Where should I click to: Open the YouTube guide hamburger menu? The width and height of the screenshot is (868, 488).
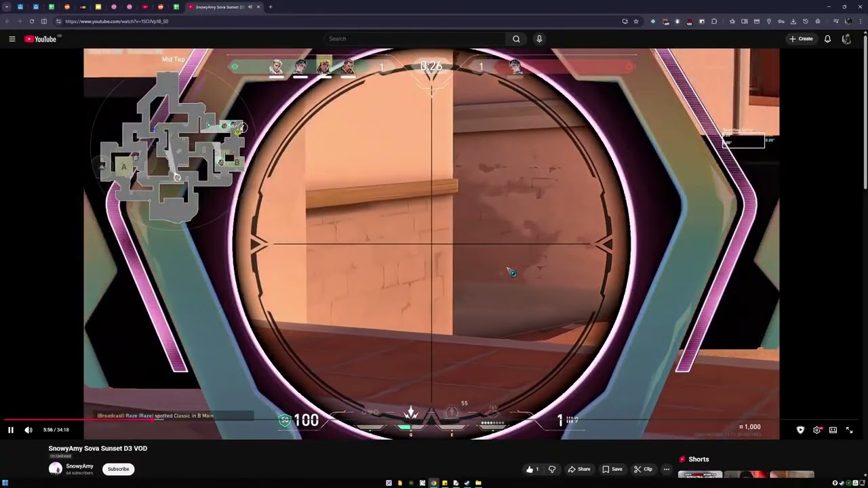point(12,39)
